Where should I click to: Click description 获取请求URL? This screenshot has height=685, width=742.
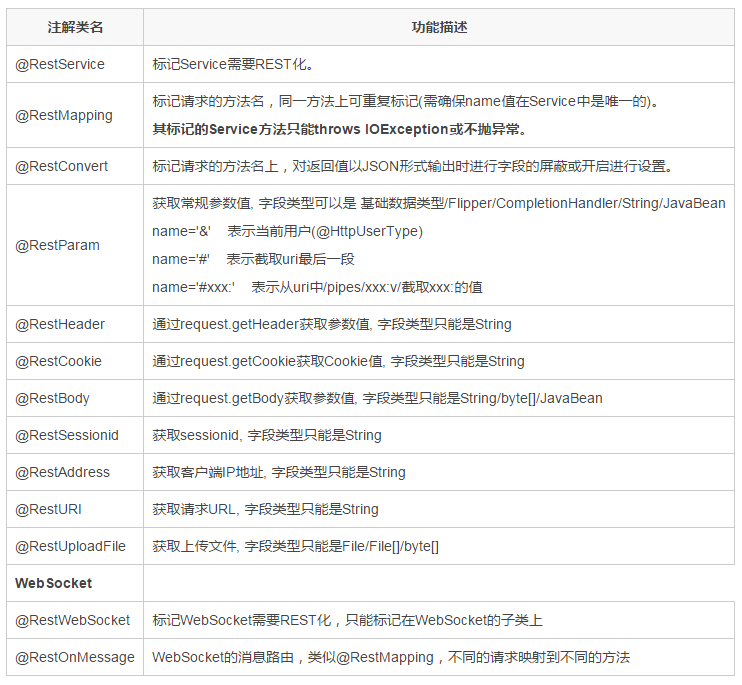(x=265, y=509)
